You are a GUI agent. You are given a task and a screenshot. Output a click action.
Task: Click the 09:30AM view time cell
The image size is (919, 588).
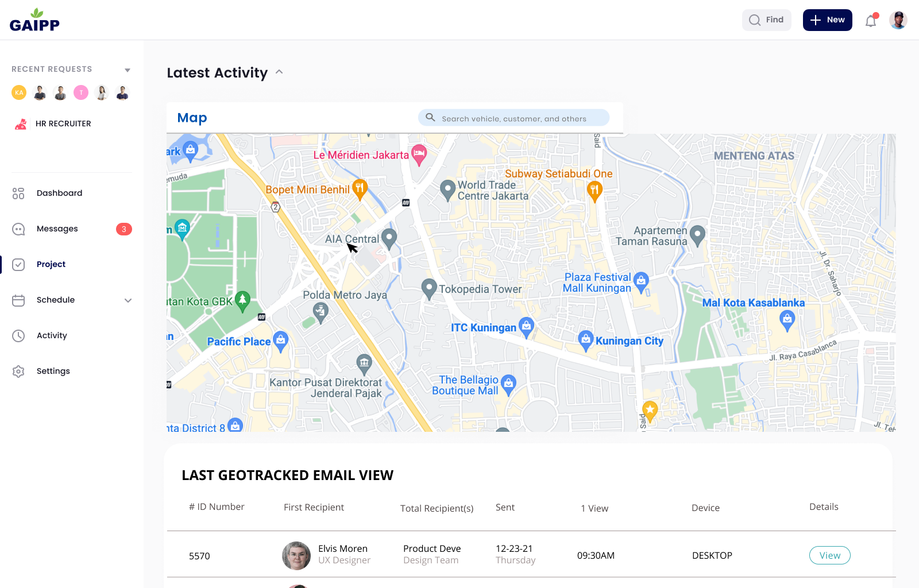point(596,556)
